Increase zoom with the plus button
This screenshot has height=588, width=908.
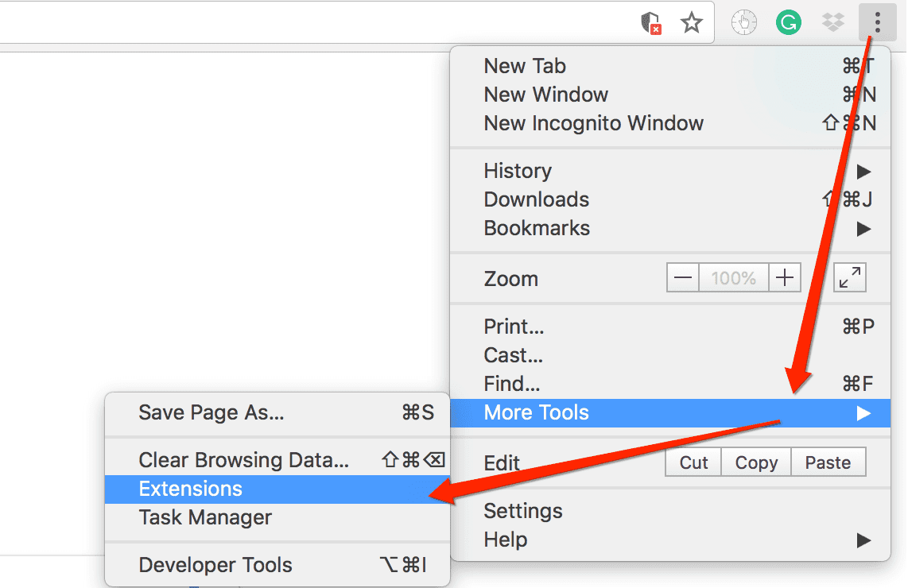point(785,278)
